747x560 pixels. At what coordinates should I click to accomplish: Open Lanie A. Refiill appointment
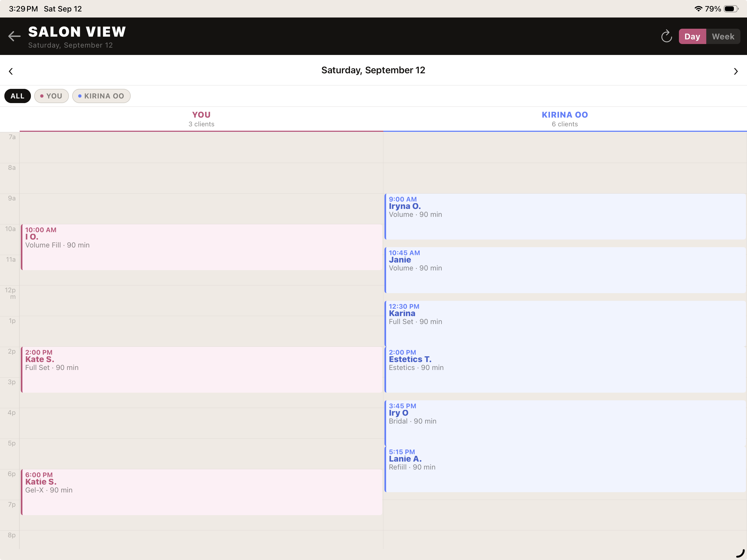coord(565,469)
